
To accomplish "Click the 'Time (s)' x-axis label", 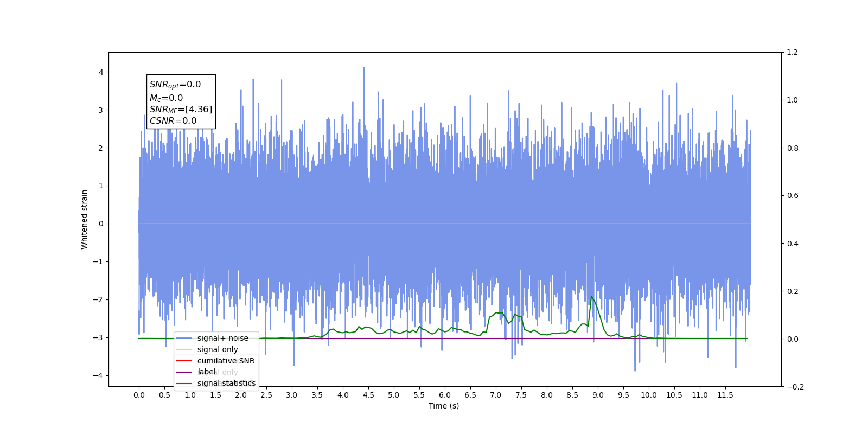I will pos(444,406).
